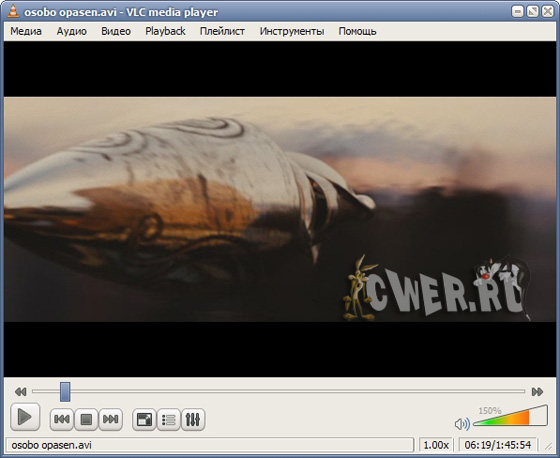560x458 pixels.
Task: Stop the video playback
Action: pos(86,419)
